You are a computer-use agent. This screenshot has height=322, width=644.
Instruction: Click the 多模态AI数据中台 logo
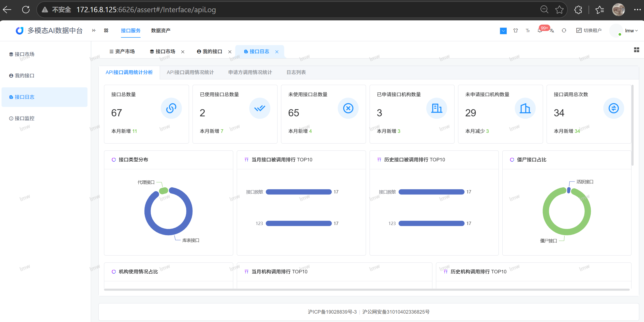[49, 31]
